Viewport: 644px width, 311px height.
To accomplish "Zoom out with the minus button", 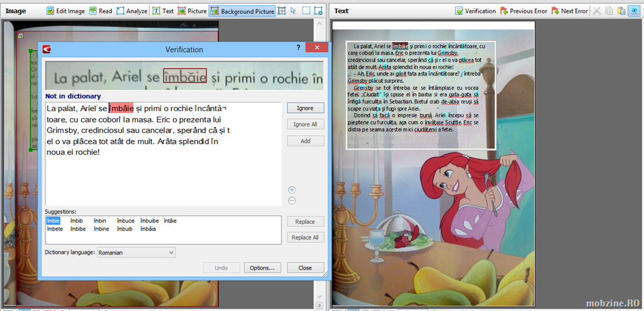I will coord(292,201).
